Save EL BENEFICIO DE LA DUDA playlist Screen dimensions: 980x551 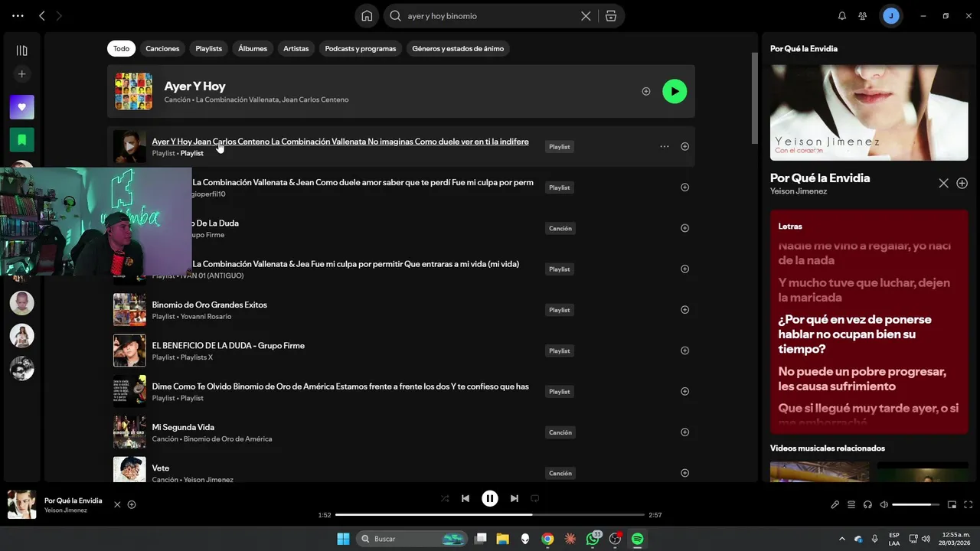684,350
